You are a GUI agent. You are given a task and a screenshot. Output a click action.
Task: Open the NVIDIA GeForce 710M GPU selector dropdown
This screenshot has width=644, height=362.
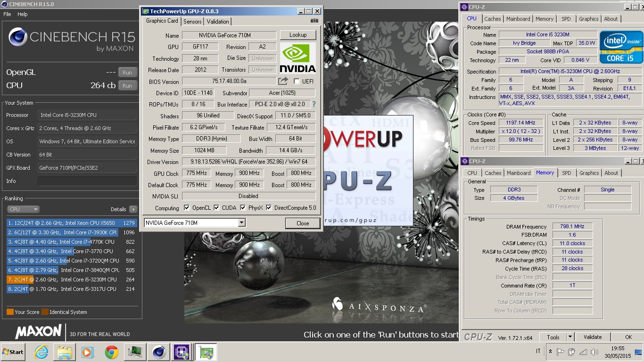242,223
